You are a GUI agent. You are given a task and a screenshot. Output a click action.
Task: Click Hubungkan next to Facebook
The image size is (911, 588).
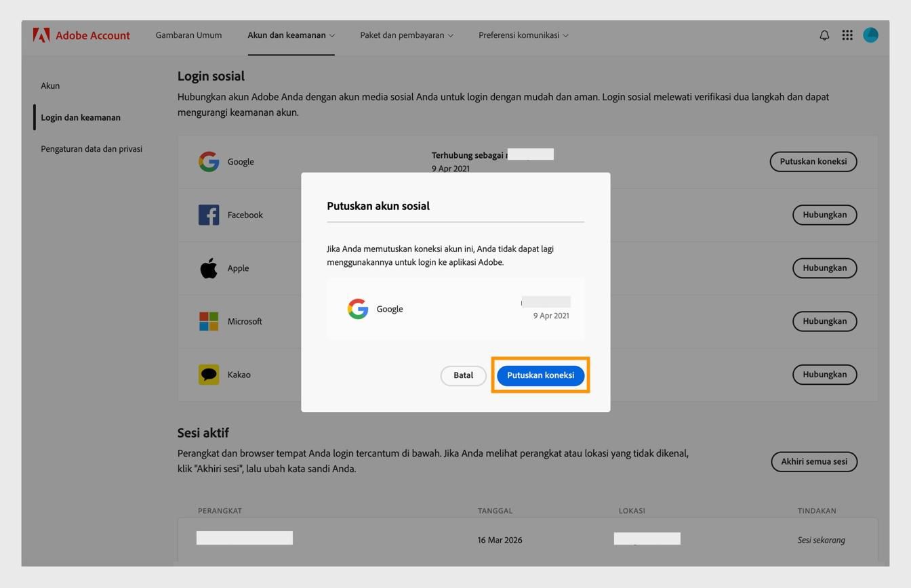pyautogui.click(x=824, y=214)
